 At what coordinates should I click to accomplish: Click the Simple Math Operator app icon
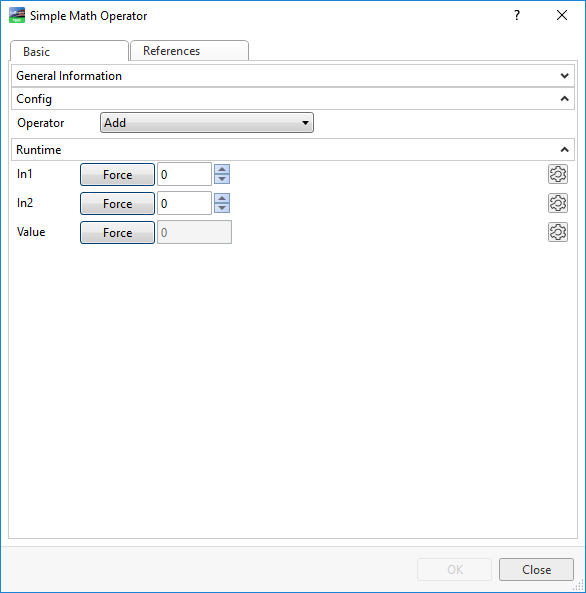[x=17, y=16]
